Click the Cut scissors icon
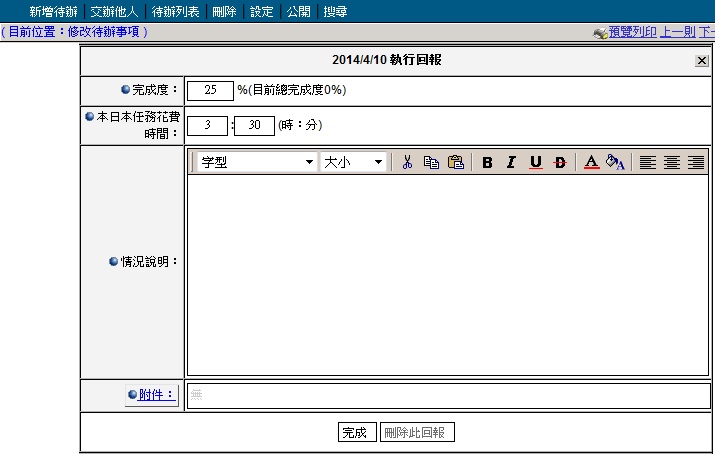 (x=407, y=162)
